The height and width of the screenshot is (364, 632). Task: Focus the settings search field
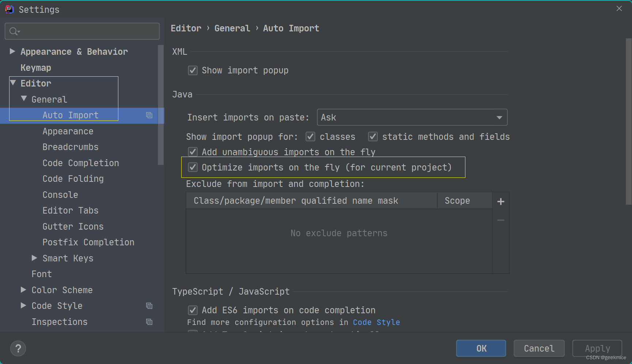[x=82, y=31]
